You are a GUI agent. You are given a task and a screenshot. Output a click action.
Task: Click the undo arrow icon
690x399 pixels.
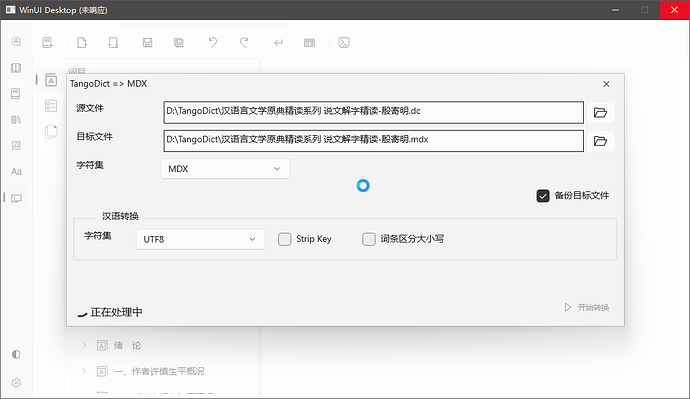point(213,42)
